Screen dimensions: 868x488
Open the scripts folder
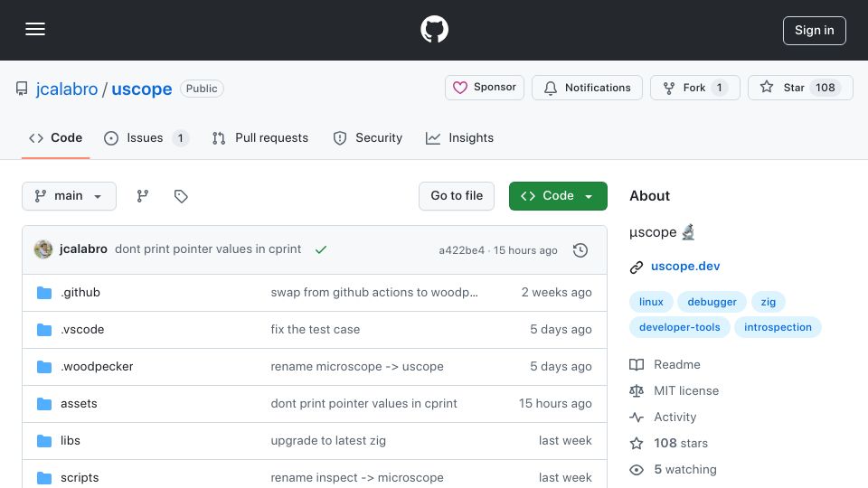click(x=80, y=477)
